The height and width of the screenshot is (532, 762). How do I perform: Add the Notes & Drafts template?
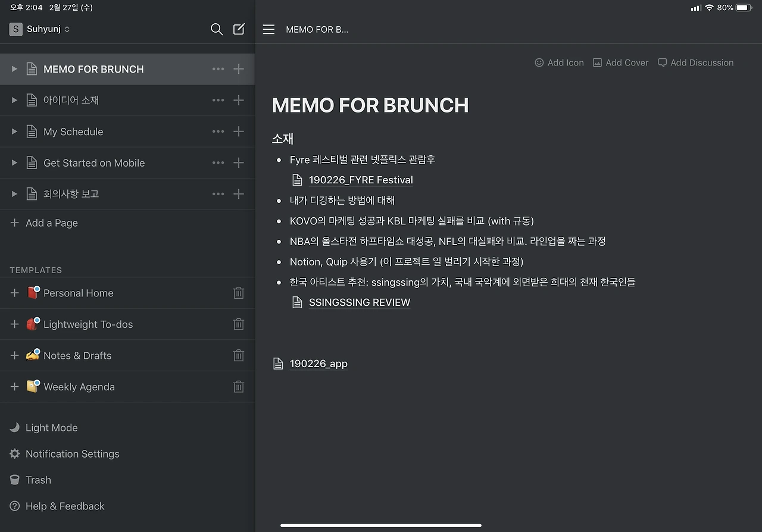(x=15, y=355)
